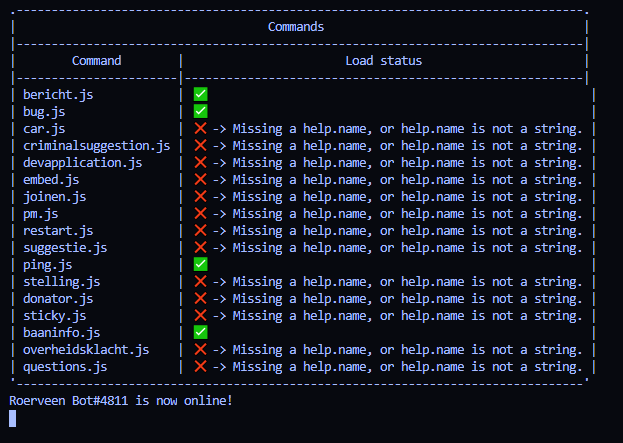Click the red X for questions.js
This screenshot has height=443, width=623.
[200, 366]
